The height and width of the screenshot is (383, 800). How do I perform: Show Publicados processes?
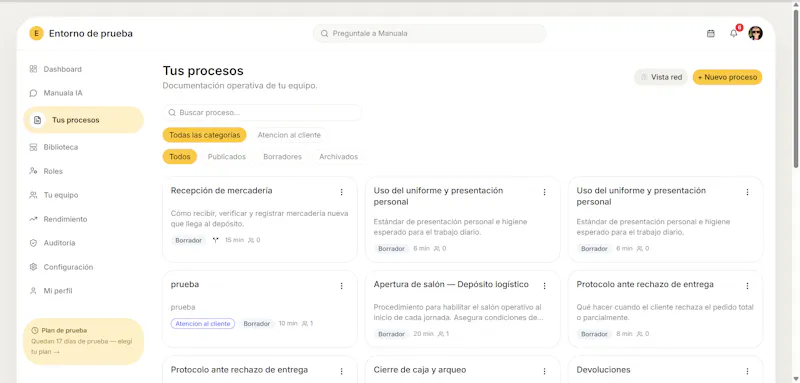(x=227, y=157)
